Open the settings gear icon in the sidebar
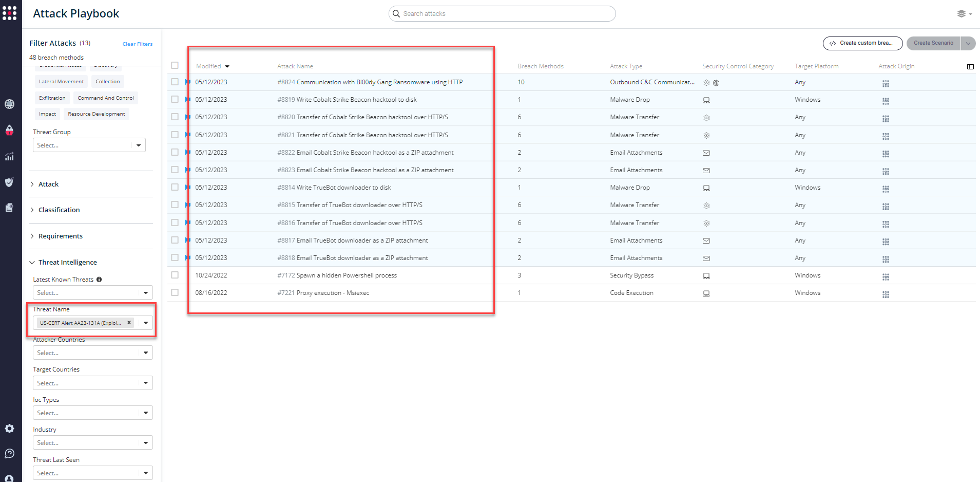Viewport: 980px width, 482px height. tap(10, 428)
